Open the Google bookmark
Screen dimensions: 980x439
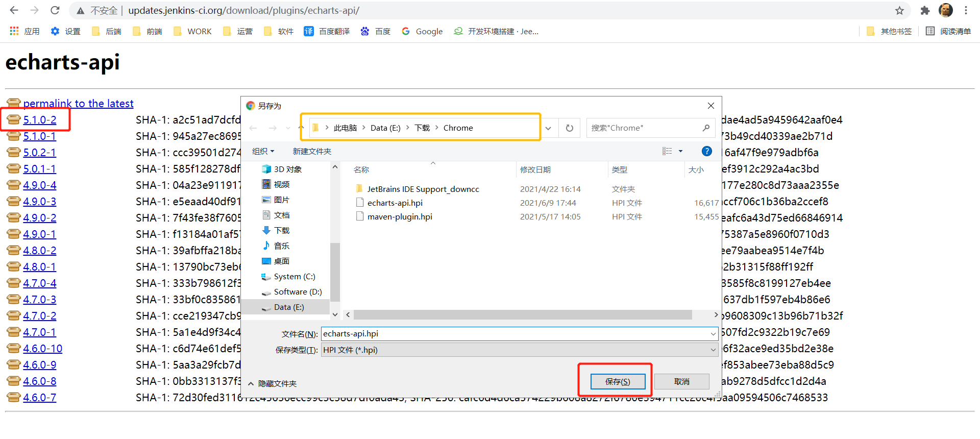(x=422, y=31)
